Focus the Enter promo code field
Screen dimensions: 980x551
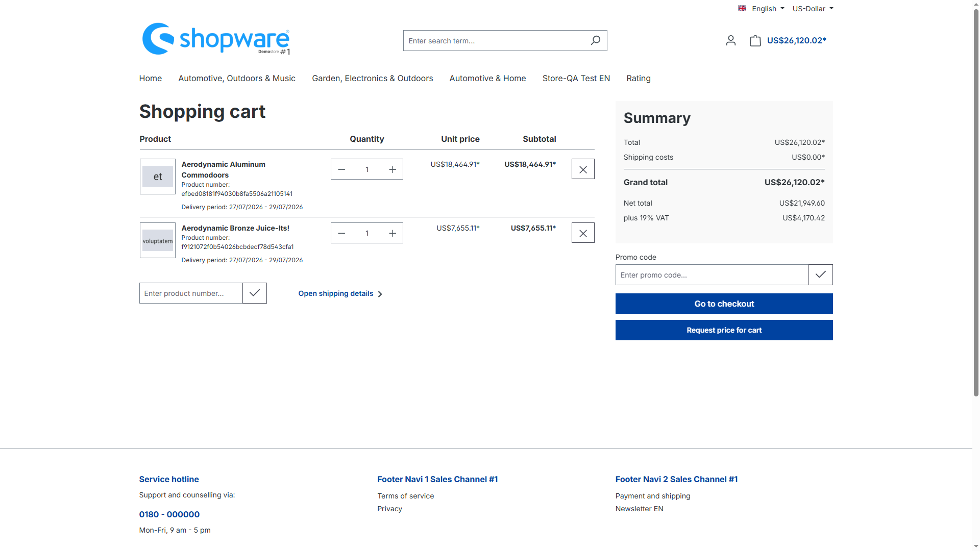[x=712, y=275]
